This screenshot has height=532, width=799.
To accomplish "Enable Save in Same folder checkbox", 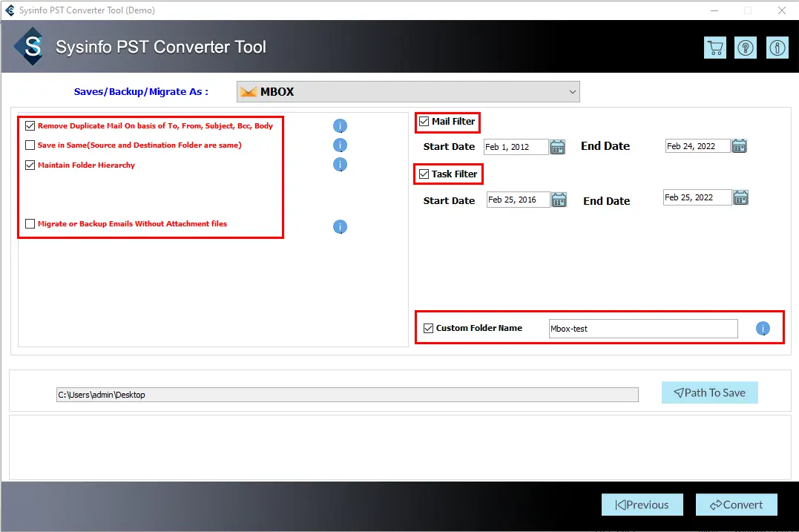I will pos(30,145).
